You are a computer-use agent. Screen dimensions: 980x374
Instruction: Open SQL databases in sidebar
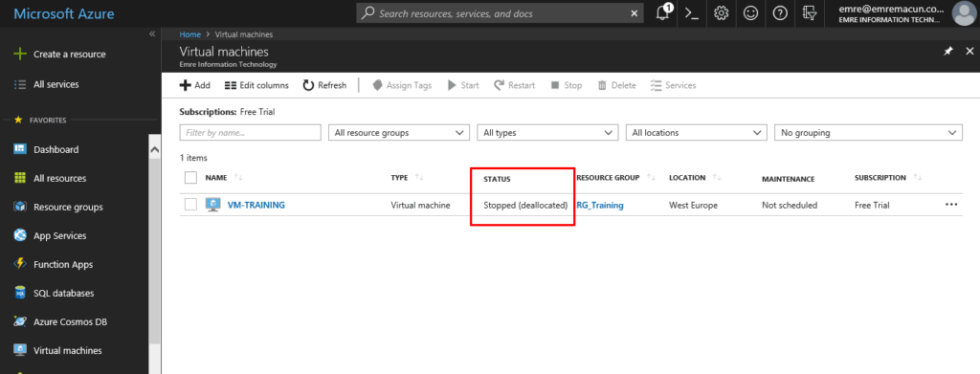pos(63,294)
